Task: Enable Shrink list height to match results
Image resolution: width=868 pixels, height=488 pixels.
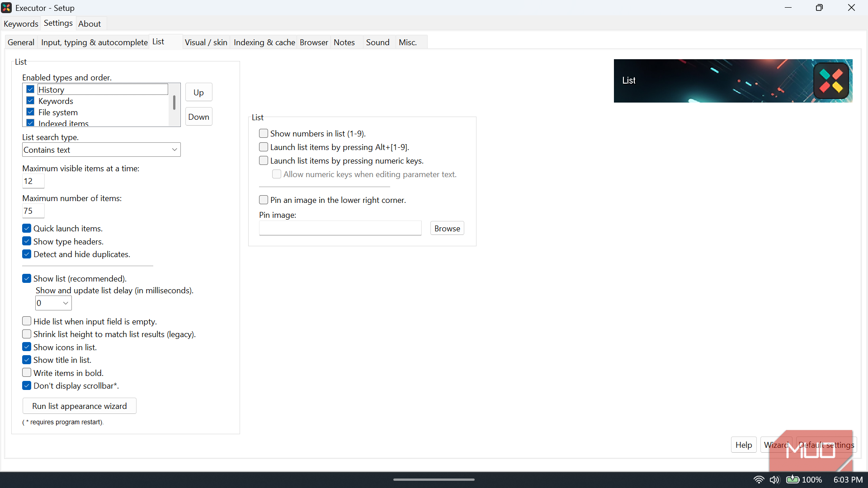Action: [x=27, y=334]
